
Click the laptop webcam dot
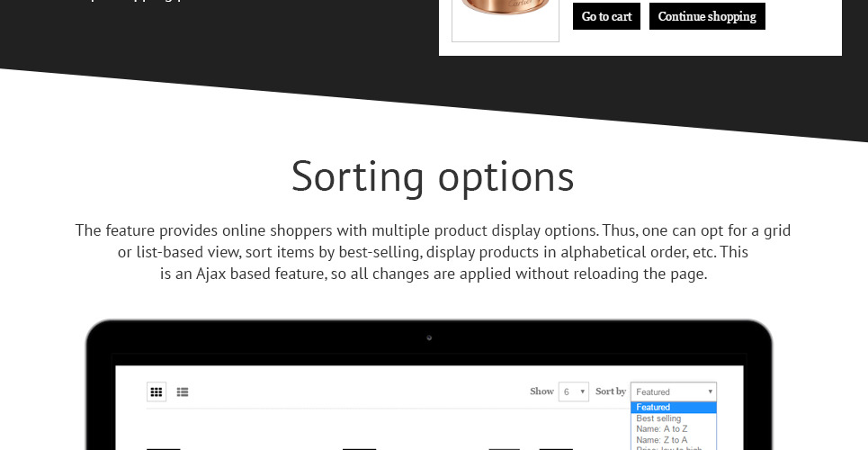click(429, 338)
